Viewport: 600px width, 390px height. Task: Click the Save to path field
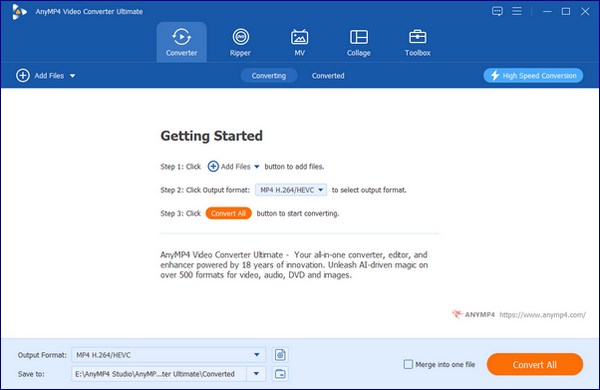[x=159, y=374]
